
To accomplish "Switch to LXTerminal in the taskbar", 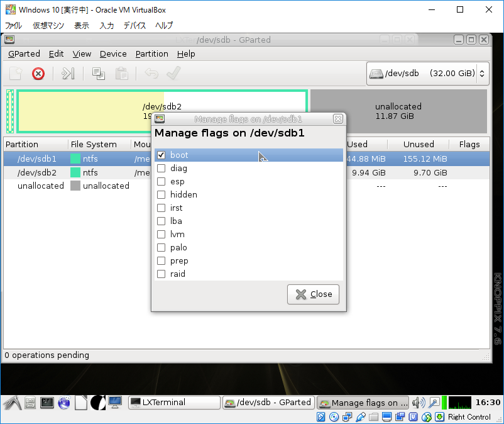I will [174, 403].
